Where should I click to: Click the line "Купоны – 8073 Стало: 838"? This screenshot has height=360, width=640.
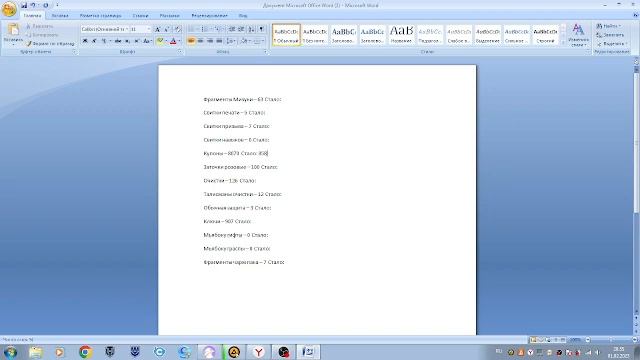pyautogui.click(x=236, y=153)
